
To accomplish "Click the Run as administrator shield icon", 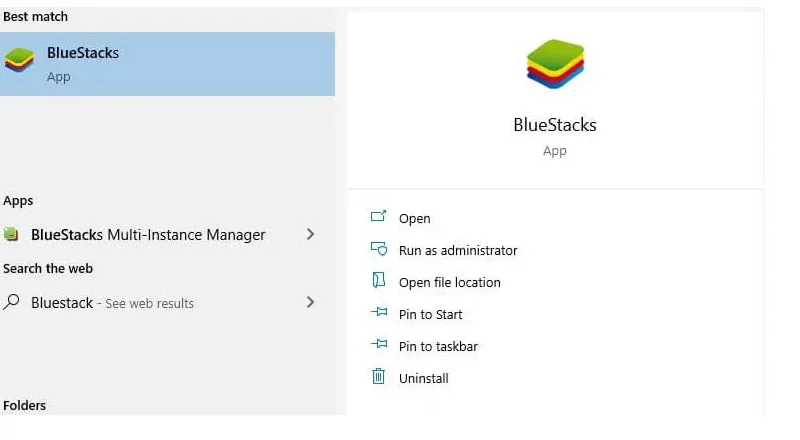I will [379, 249].
